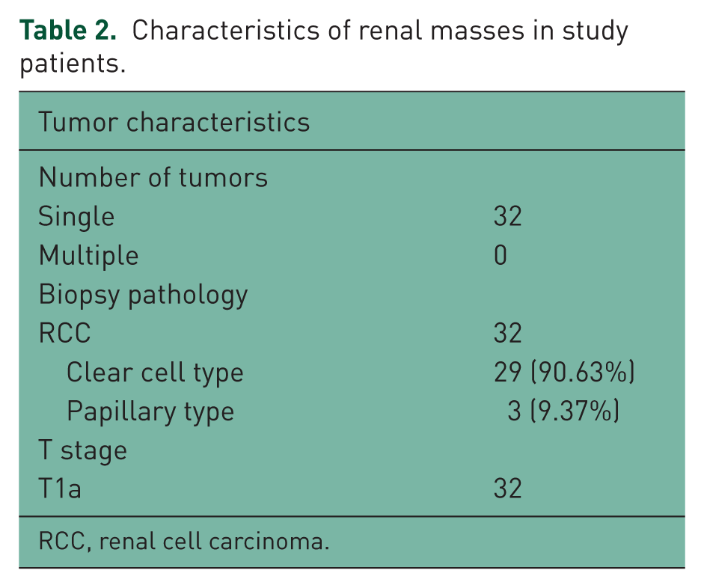The width and height of the screenshot is (704, 588).
Task: Select the Multiple row label
Action: (88, 256)
